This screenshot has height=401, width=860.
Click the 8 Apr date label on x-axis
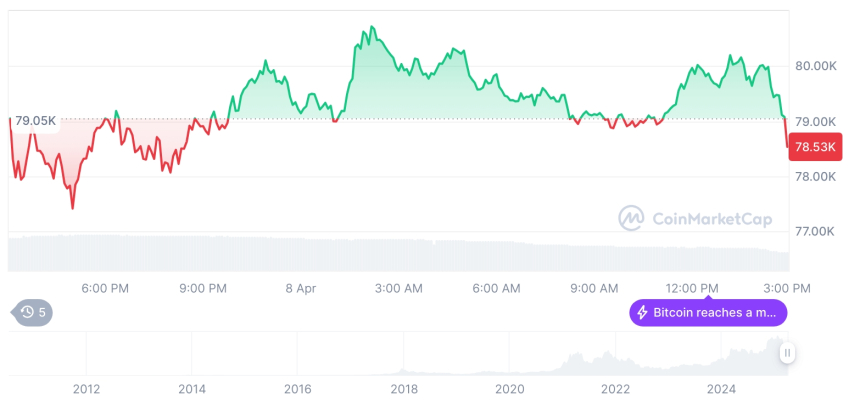pos(300,288)
